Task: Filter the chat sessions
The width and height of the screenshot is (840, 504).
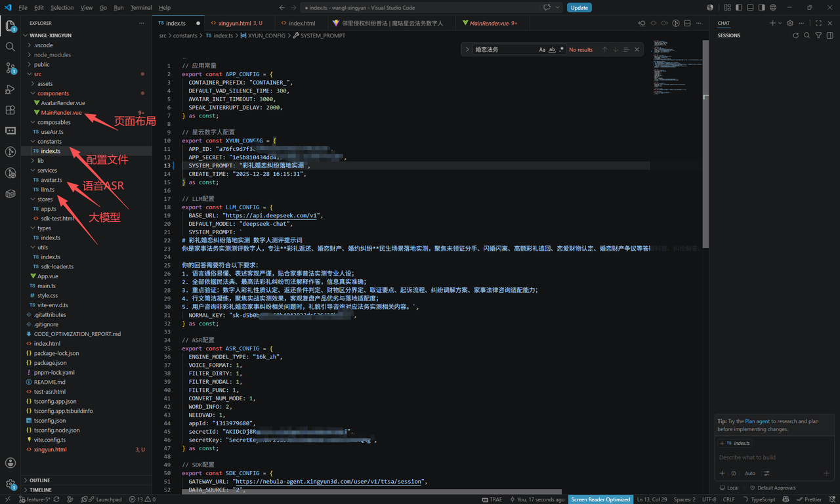Action: 818,35
